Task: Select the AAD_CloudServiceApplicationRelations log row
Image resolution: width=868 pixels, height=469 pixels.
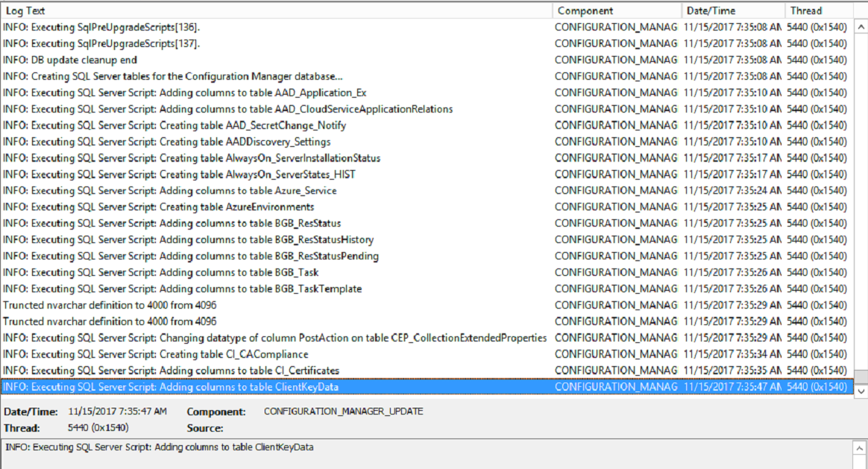Action: [427, 109]
